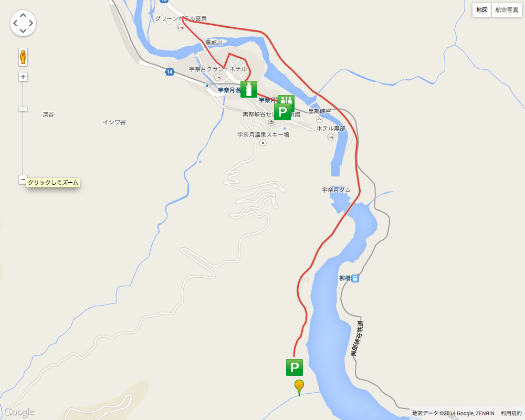Screen dimensions: 525x420
Task: Switch to 航空写真 satellite view
Action: click(x=507, y=10)
